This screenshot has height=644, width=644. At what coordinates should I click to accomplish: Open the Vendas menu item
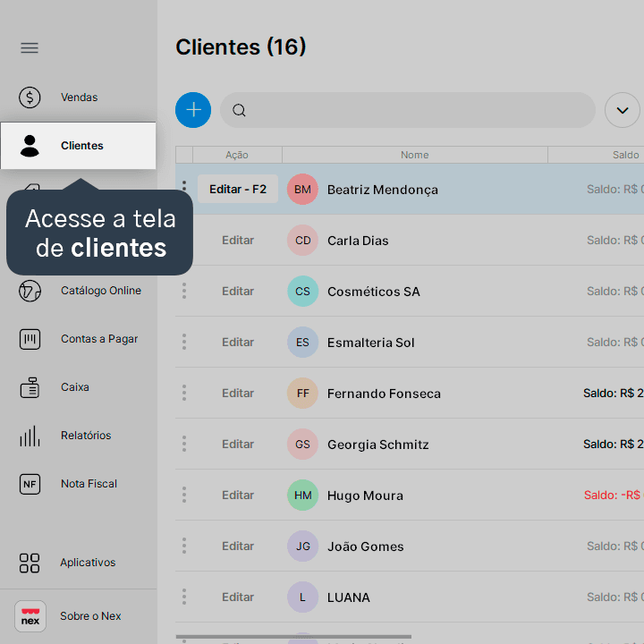79,97
